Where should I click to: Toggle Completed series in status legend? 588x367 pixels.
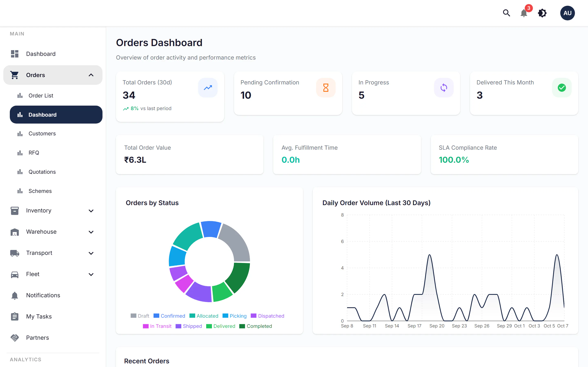pyautogui.click(x=256, y=326)
